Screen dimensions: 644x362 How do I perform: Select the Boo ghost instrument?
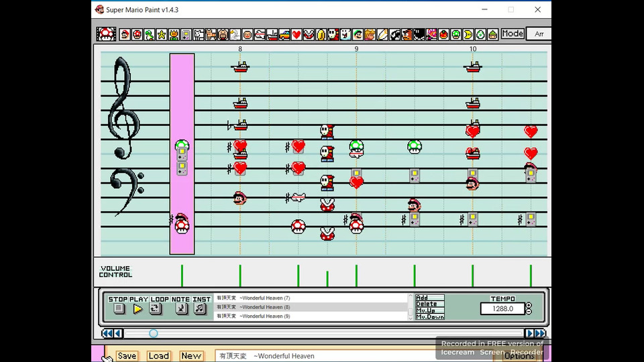tap(346, 34)
